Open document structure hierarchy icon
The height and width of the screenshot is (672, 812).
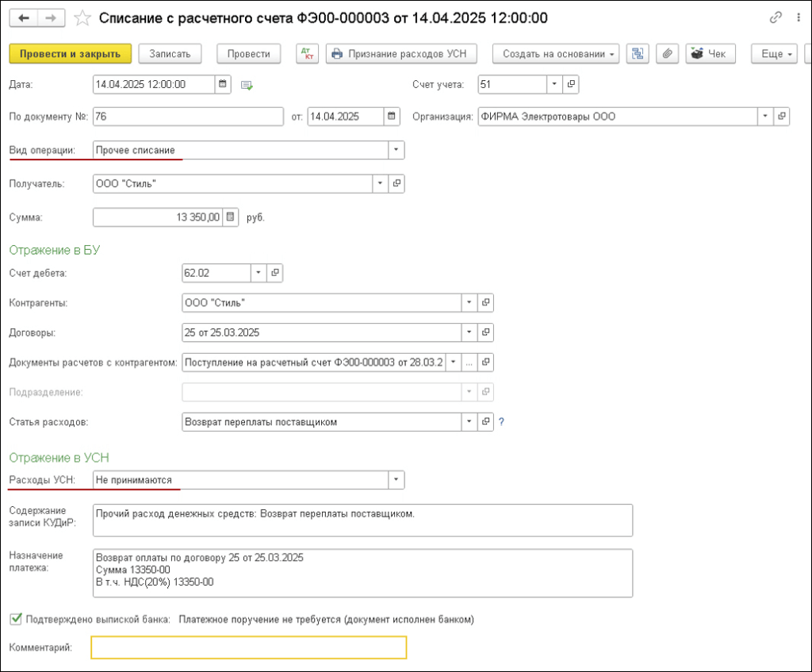pyautogui.click(x=638, y=54)
